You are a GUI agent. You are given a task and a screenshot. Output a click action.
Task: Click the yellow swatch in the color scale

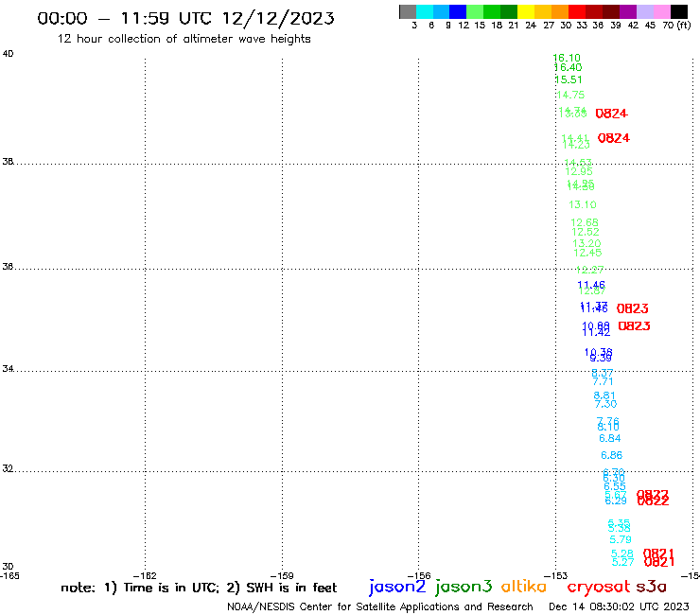(x=526, y=11)
